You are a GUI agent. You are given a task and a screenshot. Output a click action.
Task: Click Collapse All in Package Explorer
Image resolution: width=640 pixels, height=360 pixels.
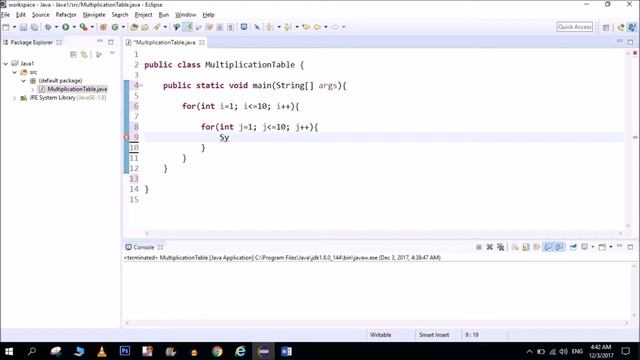pyautogui.click(x=73, y=54)
